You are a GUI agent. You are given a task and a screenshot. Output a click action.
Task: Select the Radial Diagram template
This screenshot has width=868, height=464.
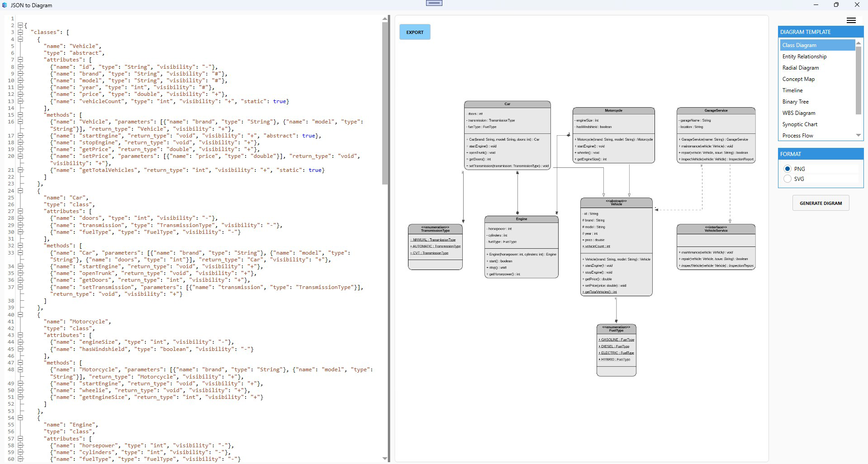(x=800, y=67)
